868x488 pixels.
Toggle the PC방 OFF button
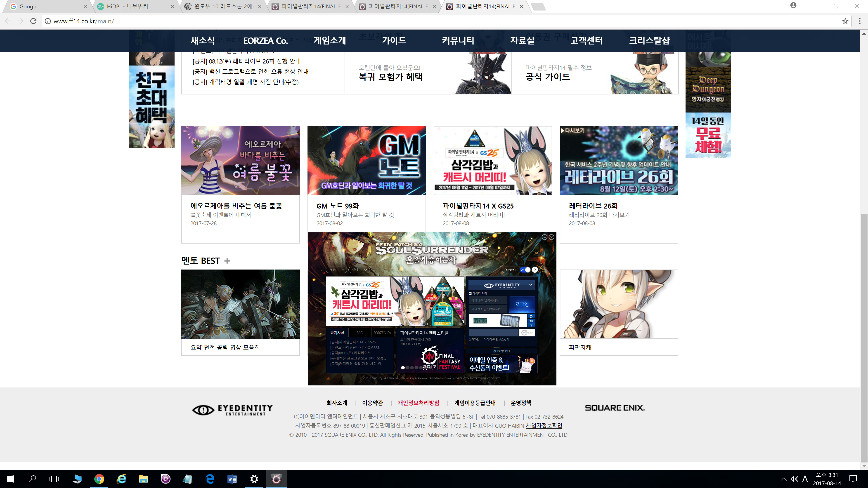(x=502, y=351)
